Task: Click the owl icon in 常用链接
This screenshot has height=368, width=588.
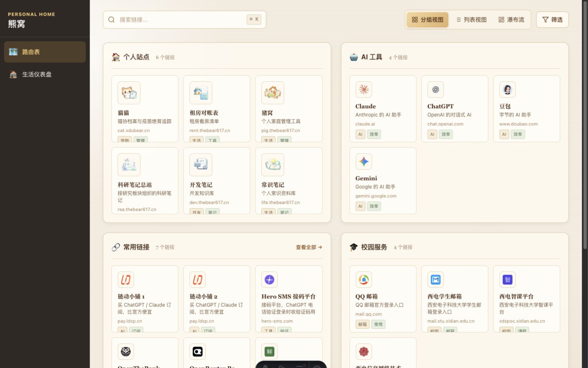Action: [126, 351]
